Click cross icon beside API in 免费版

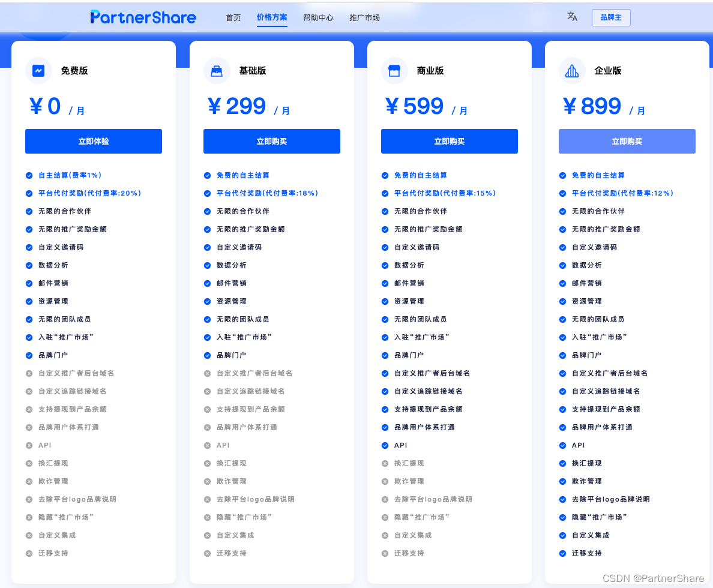click(29, 446)
